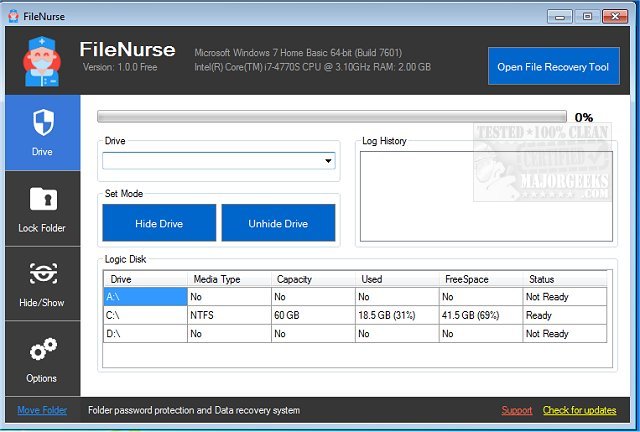
Task: Select the 60 GB capacity cell
Action: pyautogui.click(x=313, y=315)
